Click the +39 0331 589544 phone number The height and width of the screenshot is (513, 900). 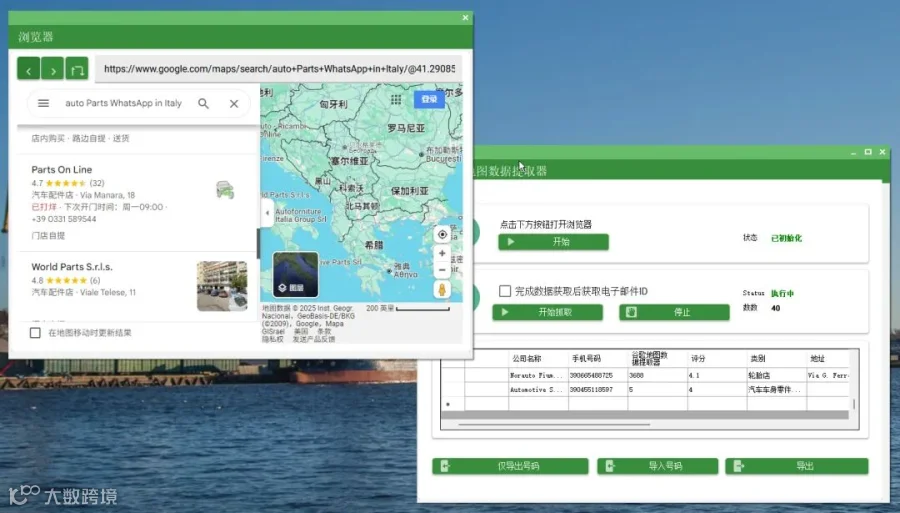(x=64, y=219)
